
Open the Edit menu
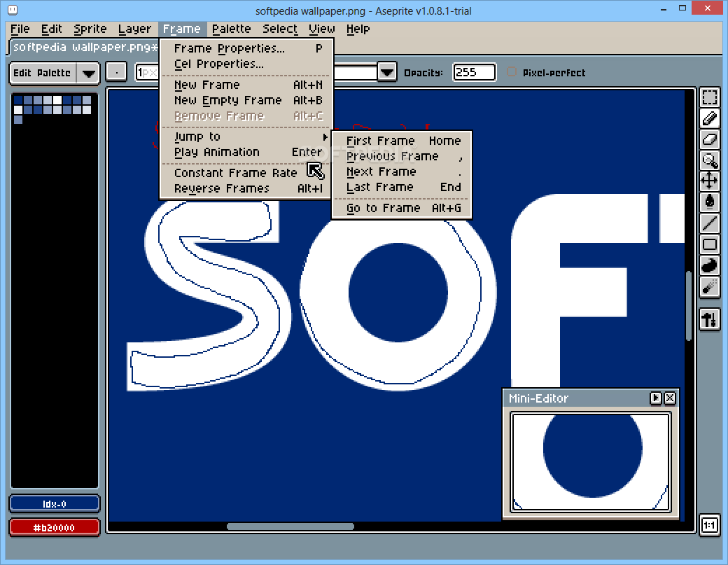[x=52, y=29]
